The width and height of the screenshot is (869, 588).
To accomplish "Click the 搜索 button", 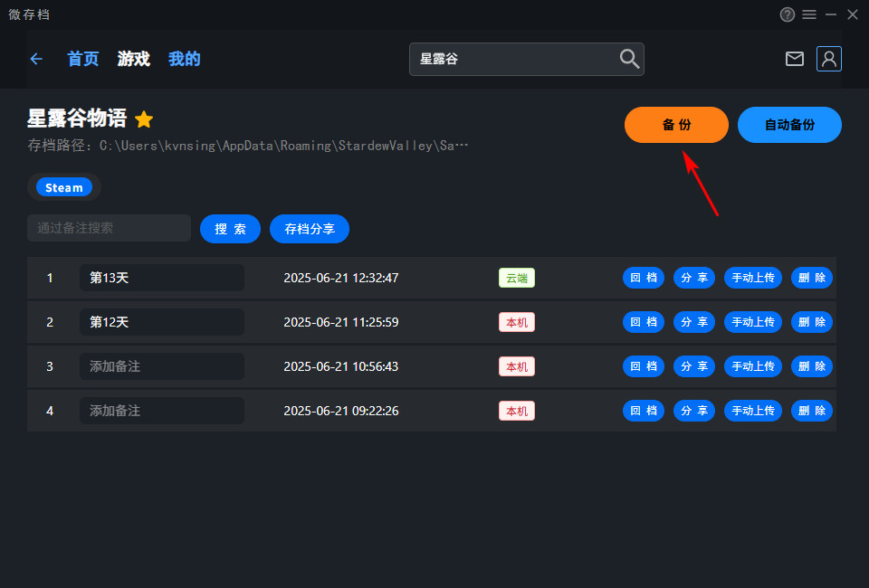I will (230, 229).
